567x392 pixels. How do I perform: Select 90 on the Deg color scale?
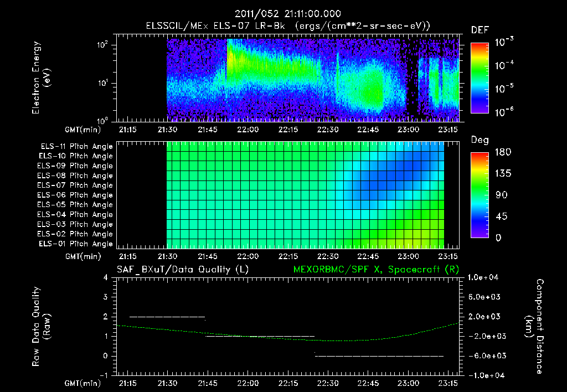pyautogui.click(x=501, y=195)
